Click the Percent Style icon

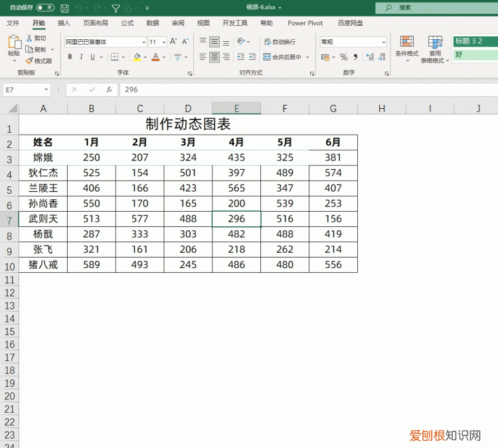(x=344, y=57)
